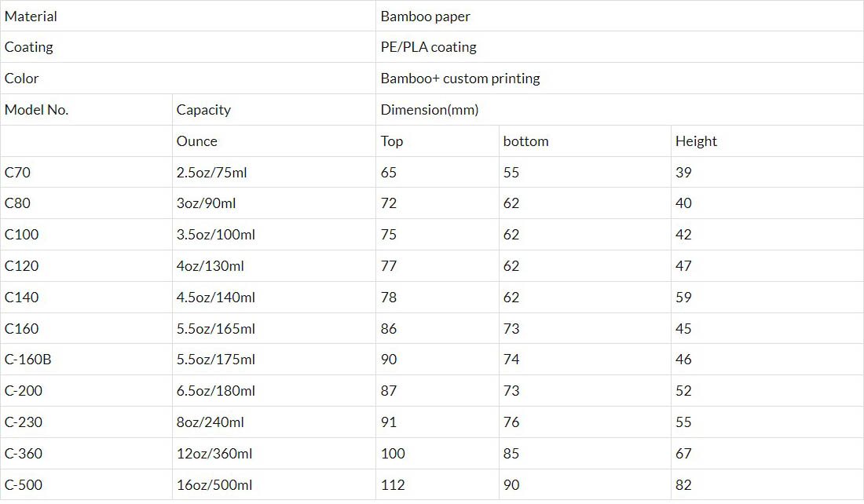This screenshot has height=504, width=864.
Task: Click the C70 model cell
Action: click(x=17, y=172)
